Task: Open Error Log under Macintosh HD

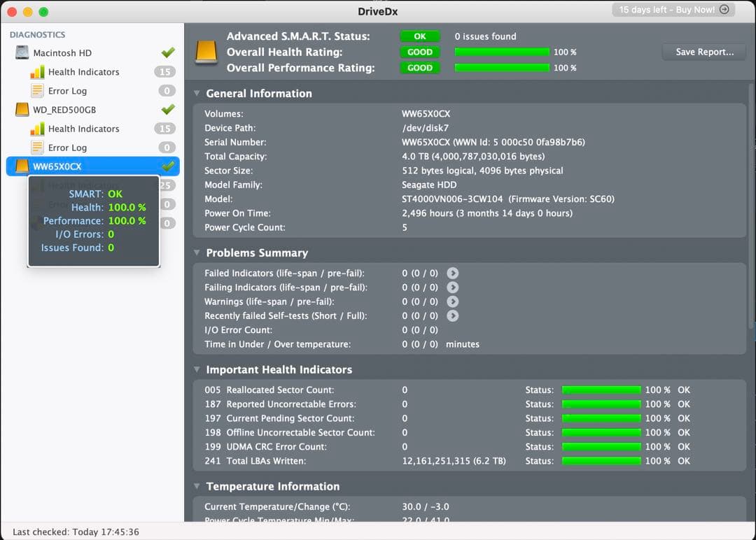Action: (x=67, y=90)
